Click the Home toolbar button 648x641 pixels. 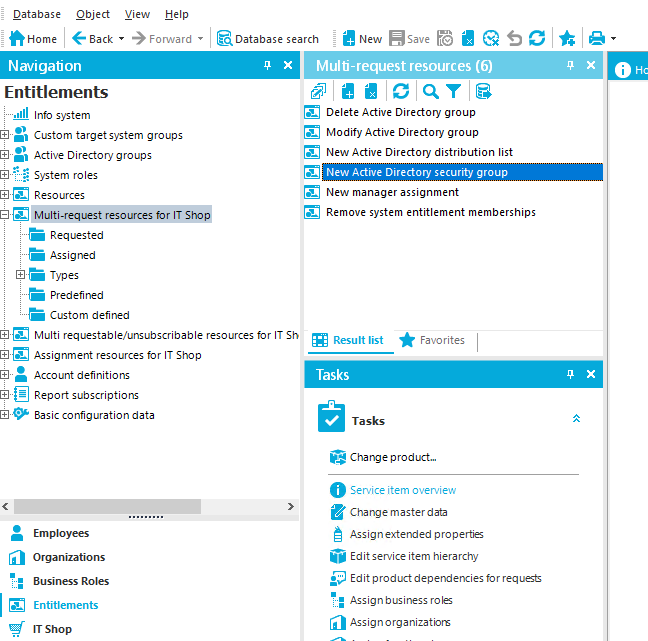pyautogui.click(x=33, y=39)
